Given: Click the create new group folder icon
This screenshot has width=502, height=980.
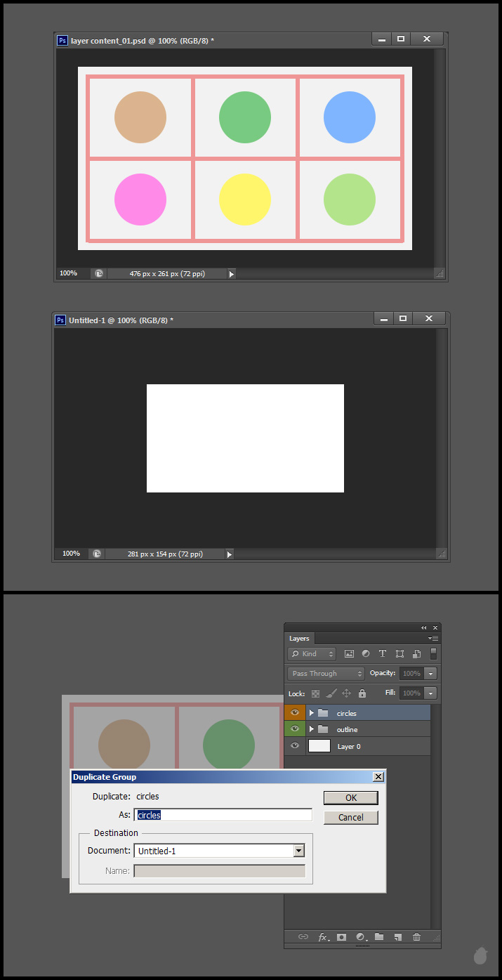Looking at the screenshot, I should pyautogui.click(x=379, y=936).
